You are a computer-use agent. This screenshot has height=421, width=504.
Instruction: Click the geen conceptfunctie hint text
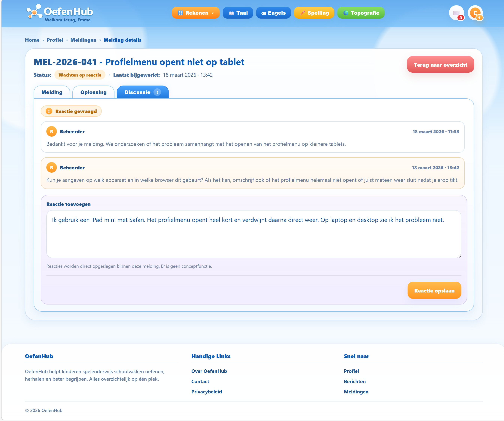(129, 266)
